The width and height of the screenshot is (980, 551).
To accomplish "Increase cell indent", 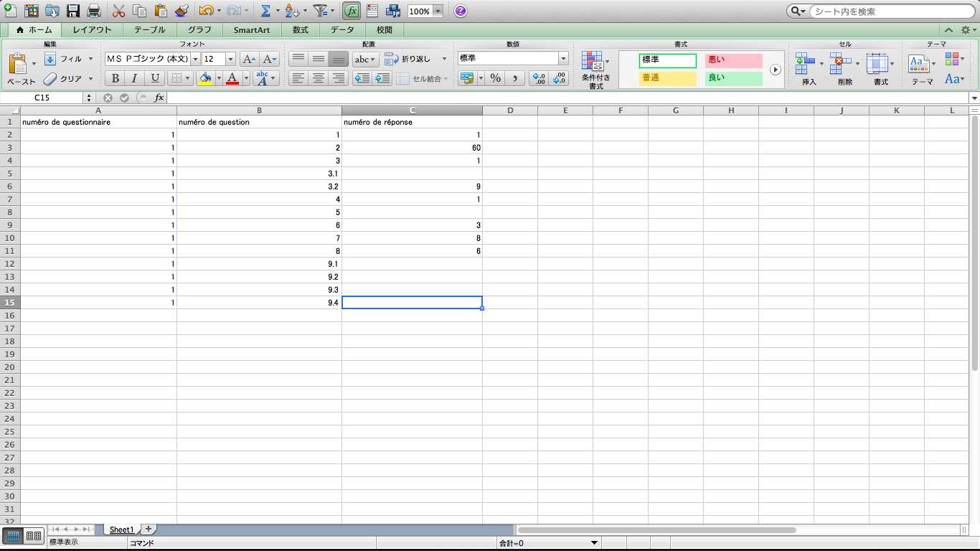I will pyautogui.click(x=382, y=79).
